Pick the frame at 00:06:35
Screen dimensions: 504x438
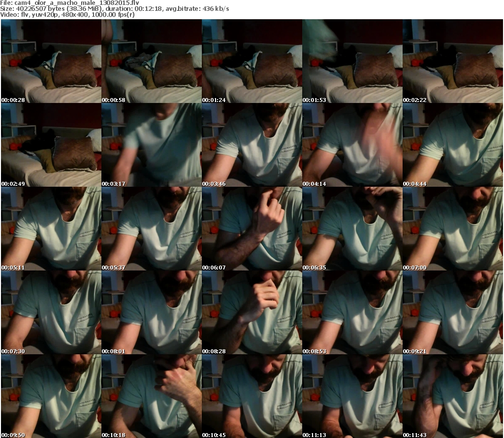point(352,229)
